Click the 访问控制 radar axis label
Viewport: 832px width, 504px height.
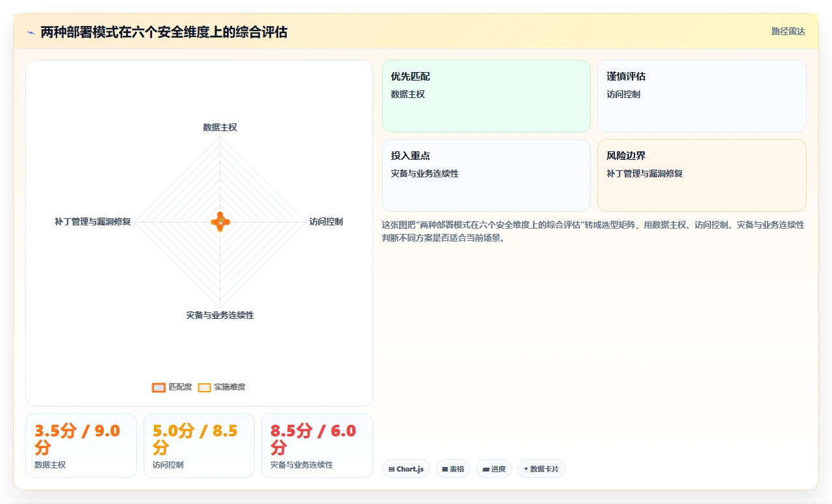326,221
